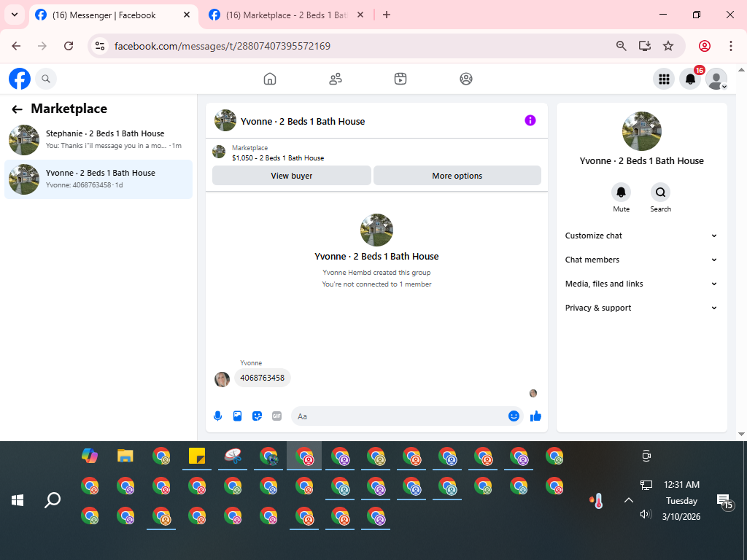Screen dimensions: 747x560
Task: Open the volume speaker icon
Action: pyautogui.click(x=646, y=514)
